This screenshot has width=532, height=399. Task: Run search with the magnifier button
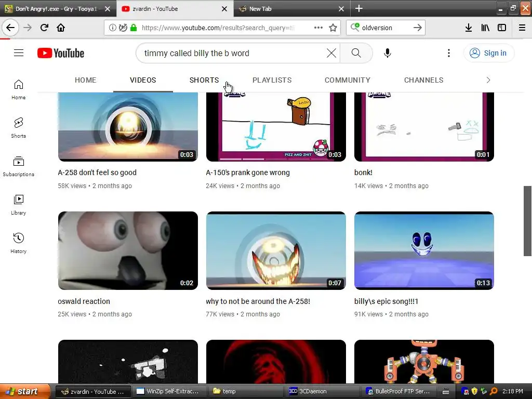coord(356,53)
